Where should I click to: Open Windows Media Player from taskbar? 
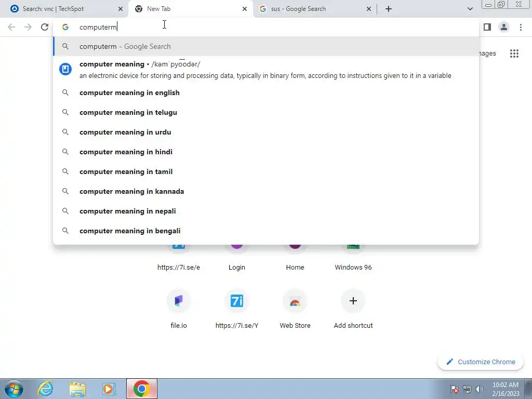coord(109,389)
